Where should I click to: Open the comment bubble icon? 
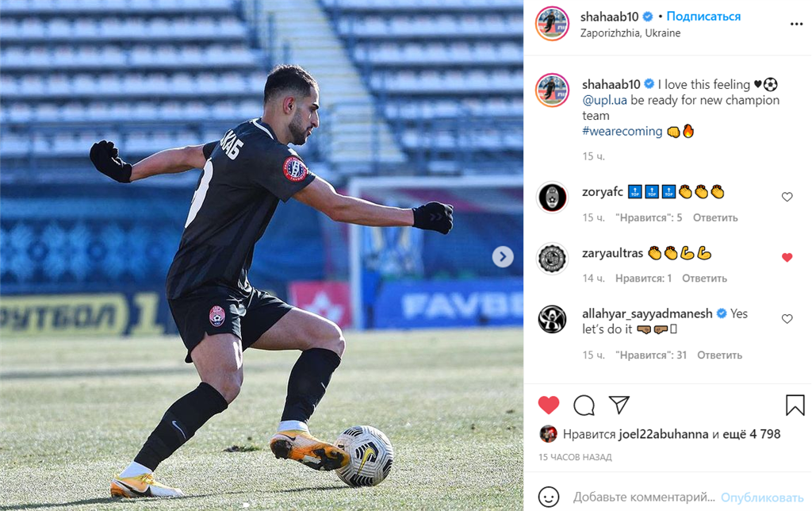584,405
